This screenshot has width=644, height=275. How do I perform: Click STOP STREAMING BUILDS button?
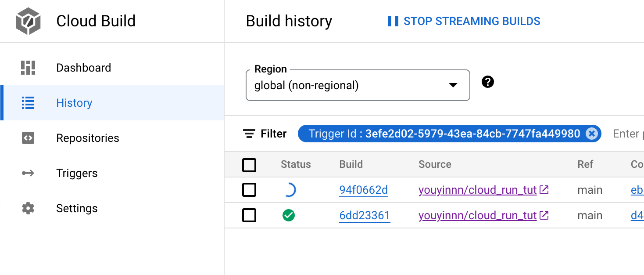[x=464, y=21]
